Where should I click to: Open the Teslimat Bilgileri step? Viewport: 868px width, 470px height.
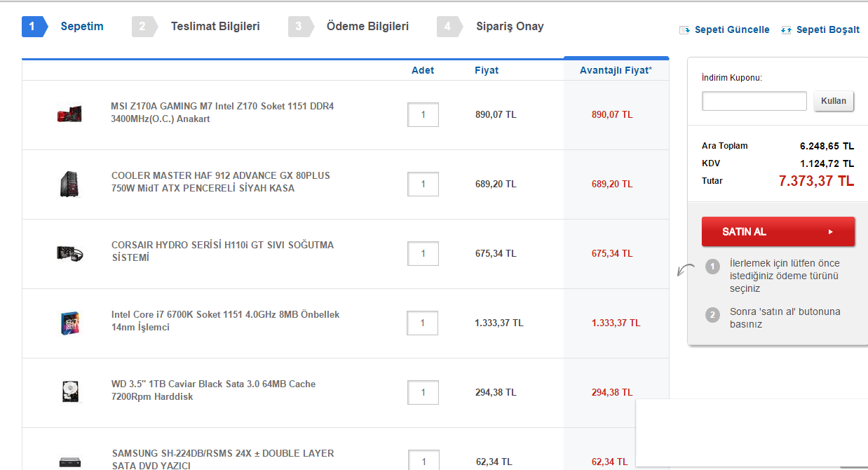[196, 27]
